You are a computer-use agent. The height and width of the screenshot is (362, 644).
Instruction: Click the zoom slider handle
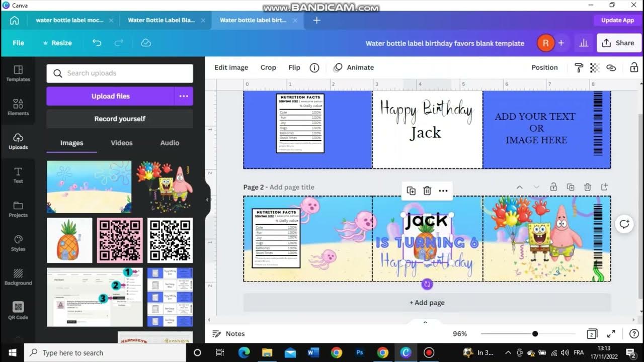(x=535, y=334)
